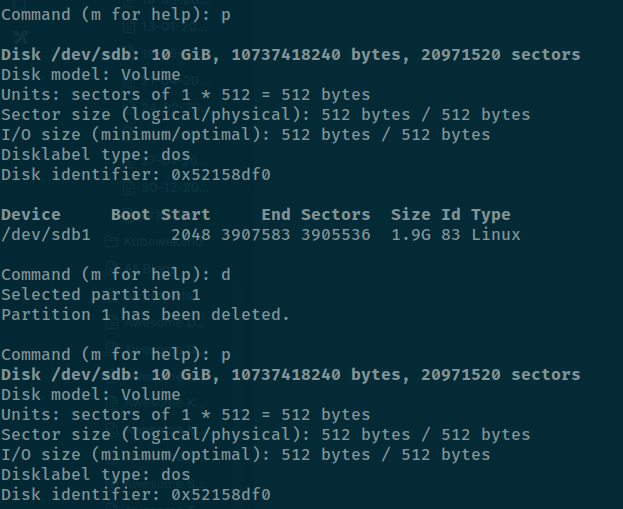623x509 pixels.
Task: Click the Linux type value in partition row
Action: [495, 234]
